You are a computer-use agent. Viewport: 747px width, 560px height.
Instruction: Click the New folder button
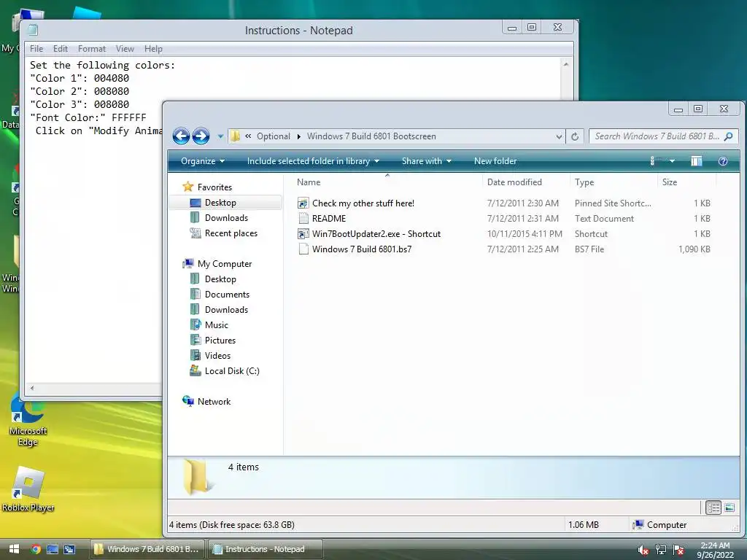(x=495, y=161)
